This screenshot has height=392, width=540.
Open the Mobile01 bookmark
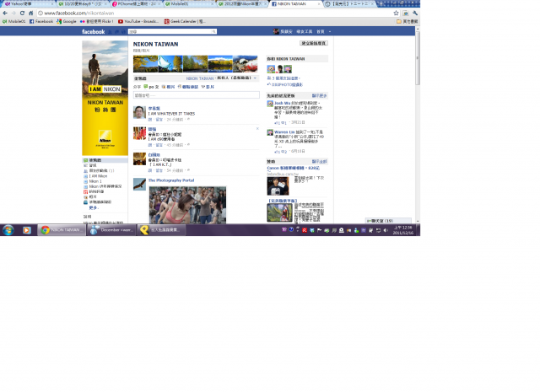click(x=14, y=21)
